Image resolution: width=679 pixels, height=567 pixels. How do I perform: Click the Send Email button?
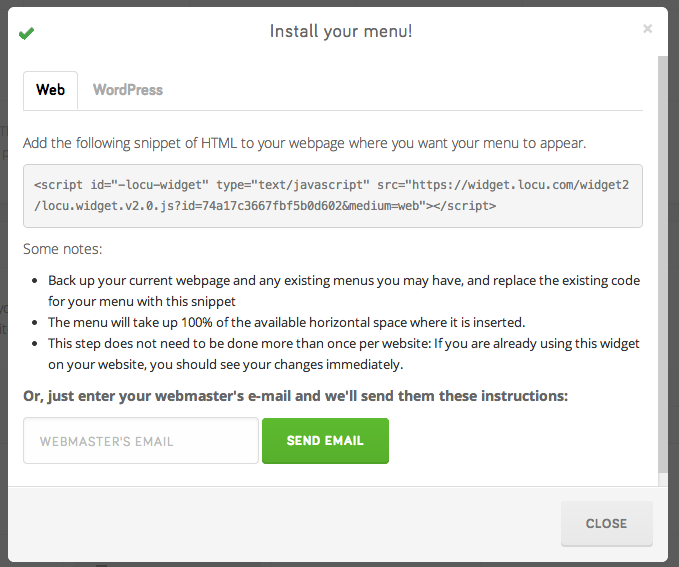[325, 441]
